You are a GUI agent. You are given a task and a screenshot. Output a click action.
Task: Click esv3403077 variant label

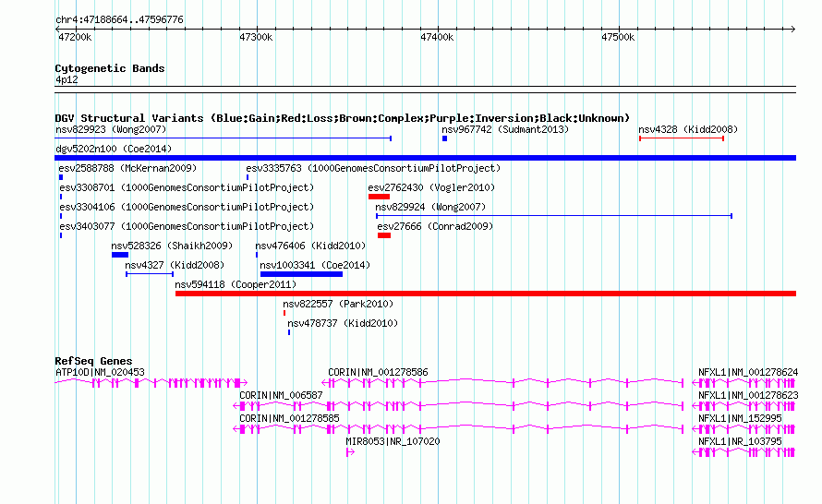pyautogui.click(x=187, y=226)
